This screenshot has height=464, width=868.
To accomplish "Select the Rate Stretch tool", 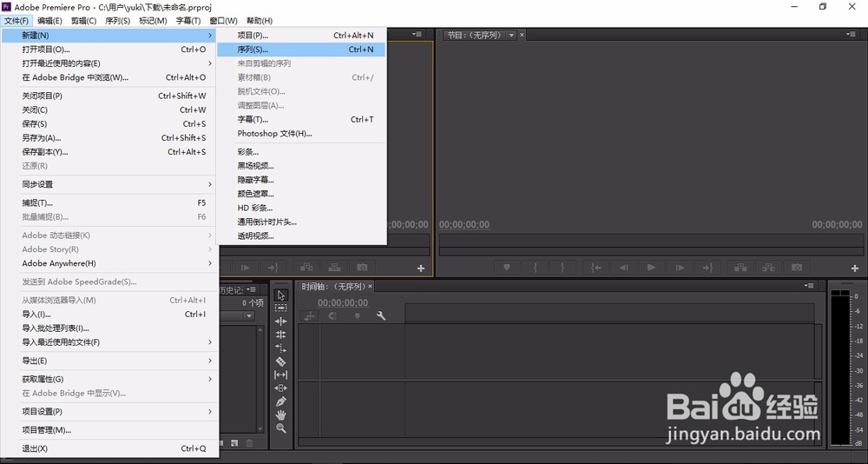I will (280, 348).
